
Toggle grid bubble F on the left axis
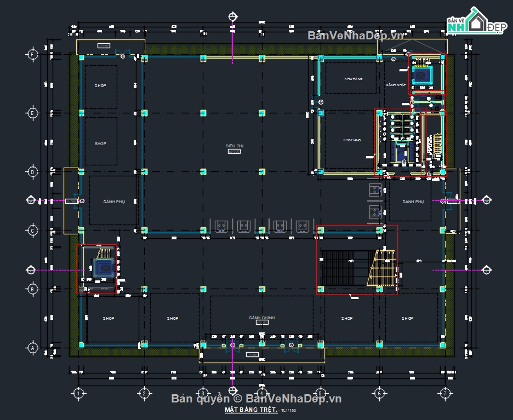(33, 54)
